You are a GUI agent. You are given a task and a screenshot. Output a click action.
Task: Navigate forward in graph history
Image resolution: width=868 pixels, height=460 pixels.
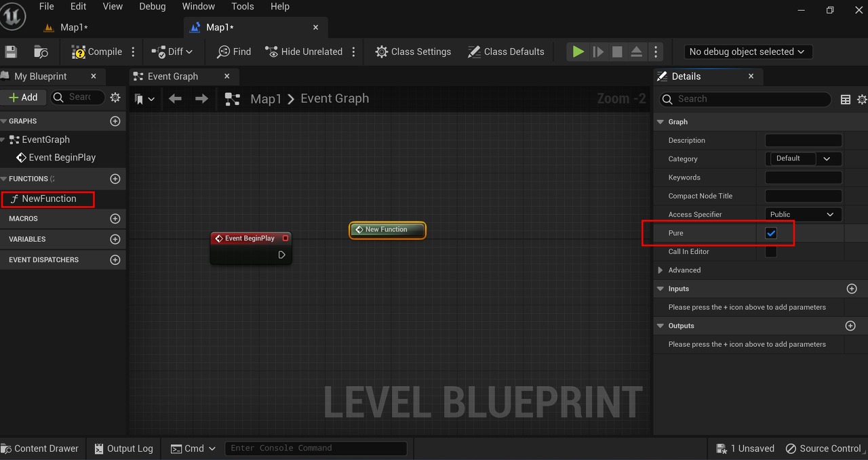click(x=201, y=99)
